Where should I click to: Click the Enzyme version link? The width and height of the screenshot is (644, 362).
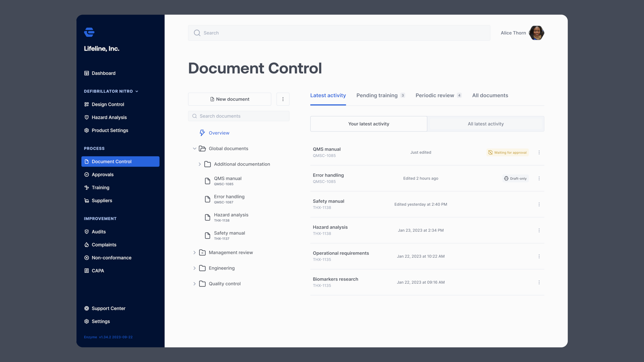click(108, 337)
